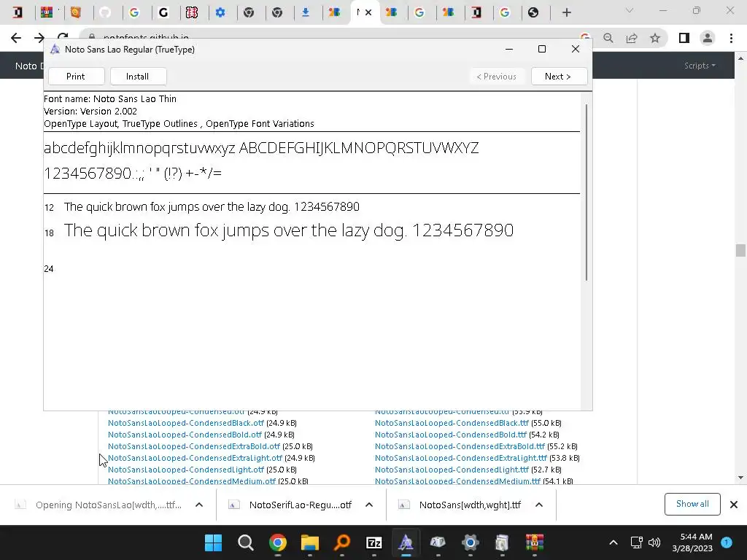
Task: Open orange magnifier app on taskbar
Action: click(x=341, y=542)
